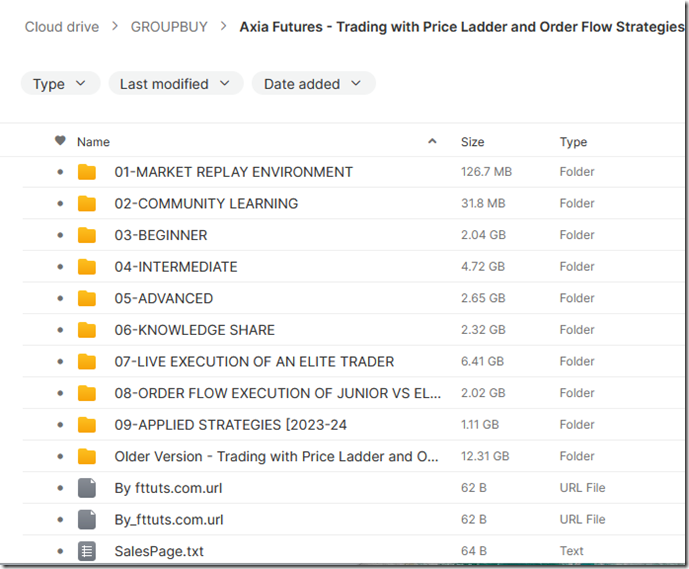Viewport: 689px width, 569px height.
Task: Click favourite dot for 05-ADVANCED
Action: pyautogui.click(x=60, y=298)
